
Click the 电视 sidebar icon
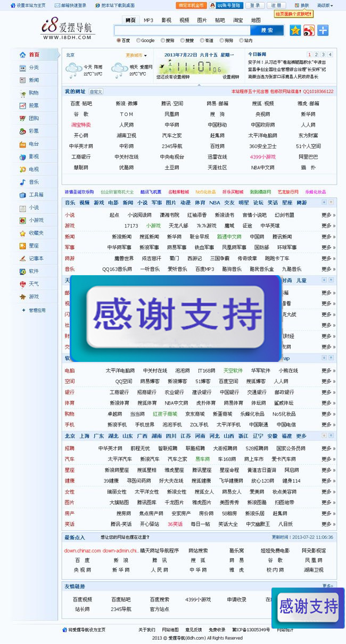tap(22, 170)
